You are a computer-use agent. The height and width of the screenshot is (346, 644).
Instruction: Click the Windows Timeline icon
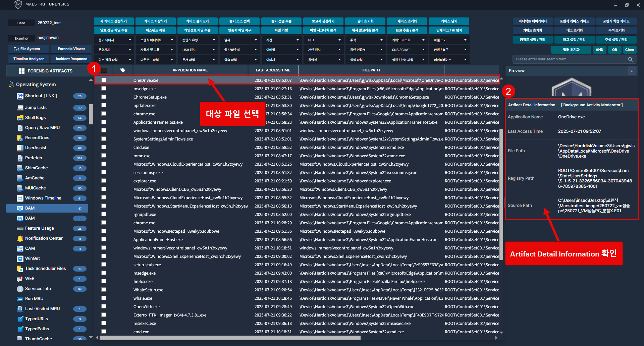[20, 198]
